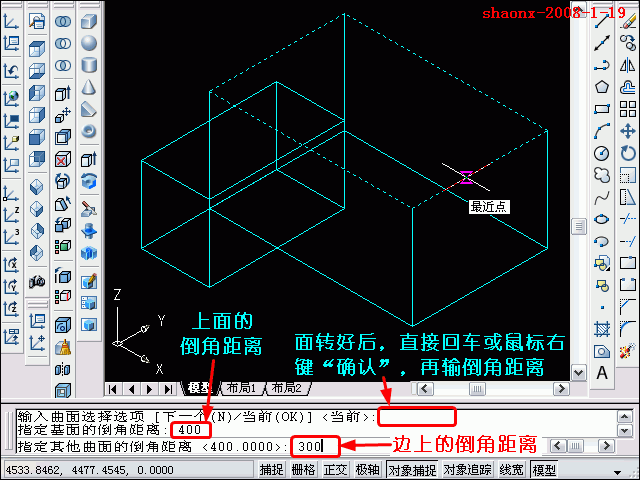Pick the Polygon draw tool
The image size is (640, 480).
(x=602, y=87)
